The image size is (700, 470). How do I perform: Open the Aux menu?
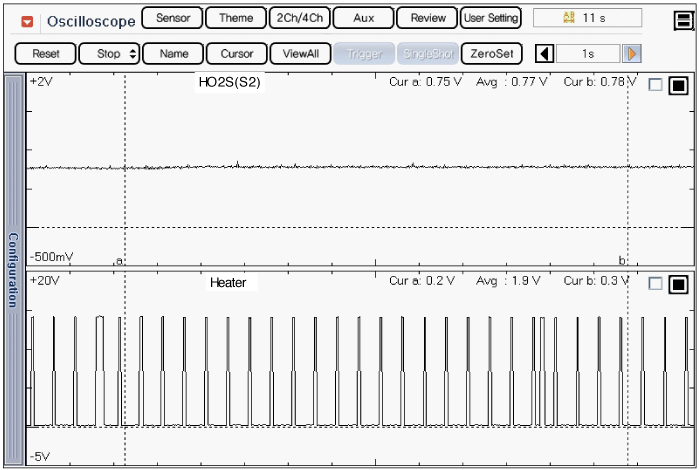pos(363,18)
